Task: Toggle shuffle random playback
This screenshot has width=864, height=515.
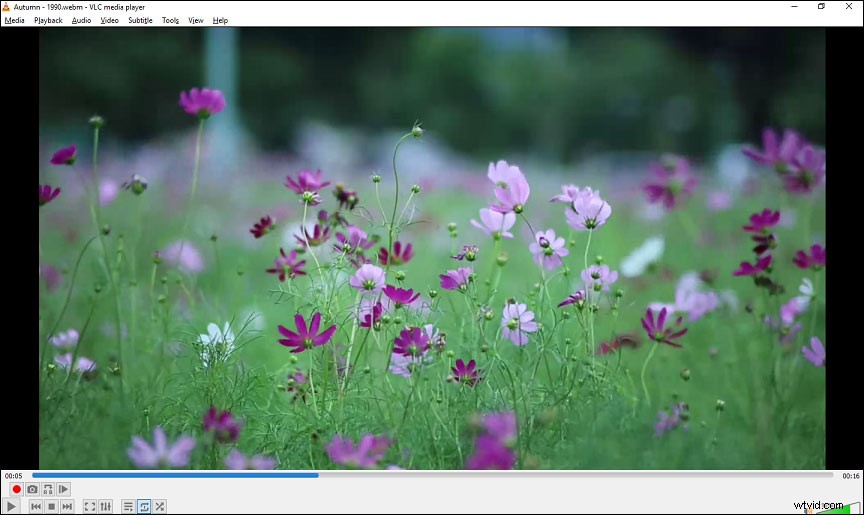Action: 159,506
